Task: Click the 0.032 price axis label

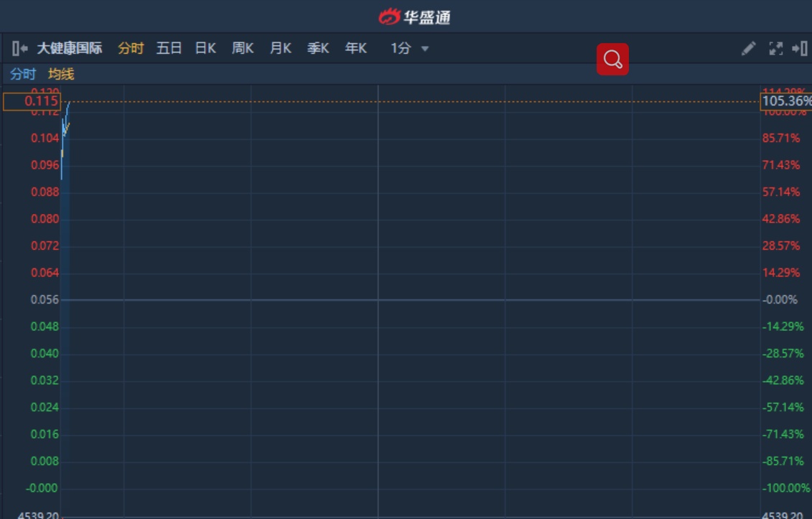Action: (45, 380)
